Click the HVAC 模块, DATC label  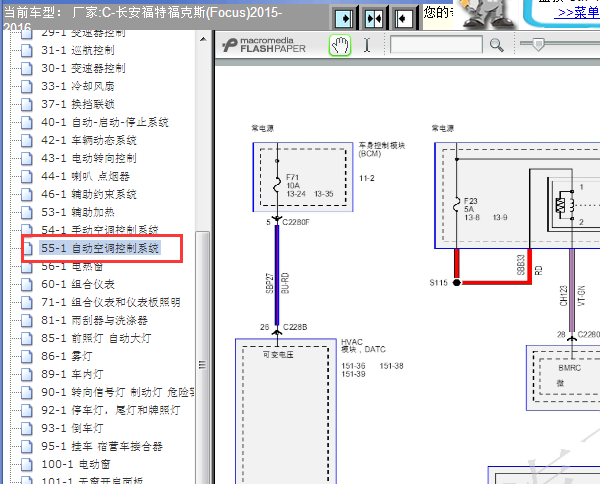363,345
